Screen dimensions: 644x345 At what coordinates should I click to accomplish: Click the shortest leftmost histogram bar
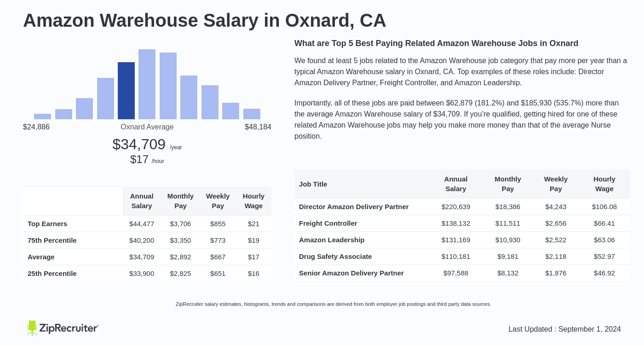tap(42, 117)
